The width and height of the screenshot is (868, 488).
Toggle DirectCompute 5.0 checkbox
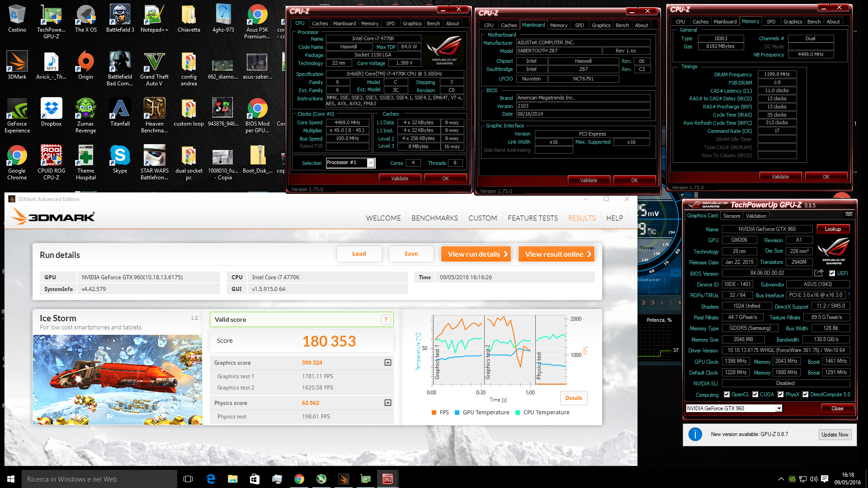click(805, 394)
